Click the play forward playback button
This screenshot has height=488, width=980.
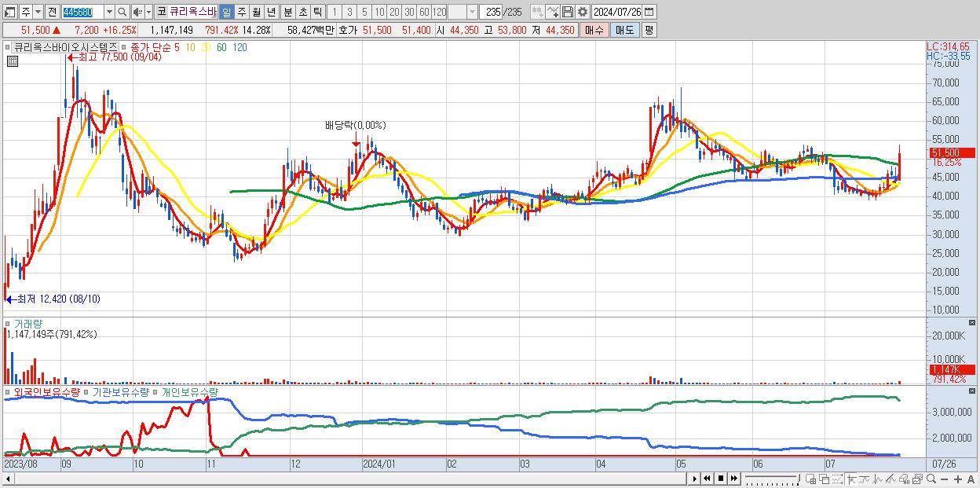pyautogui.click(x=695, y=479)
